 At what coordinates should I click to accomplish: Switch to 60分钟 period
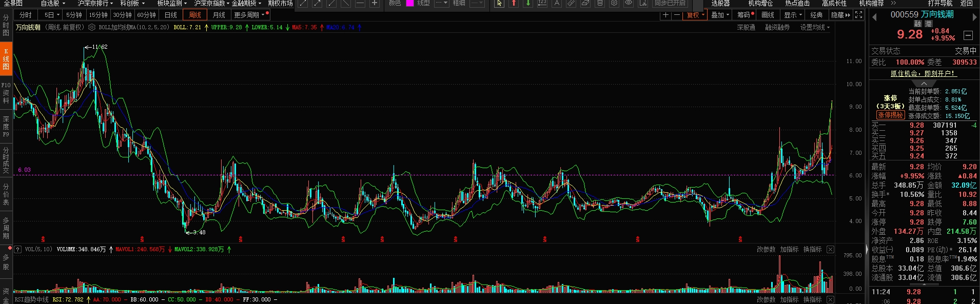(146, 15)
